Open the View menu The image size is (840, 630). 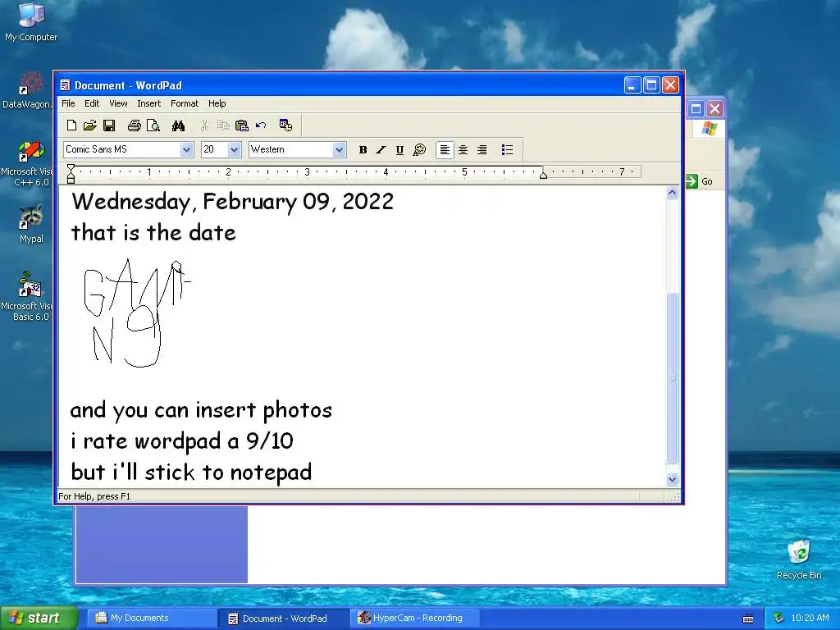[x=118, y=103]
